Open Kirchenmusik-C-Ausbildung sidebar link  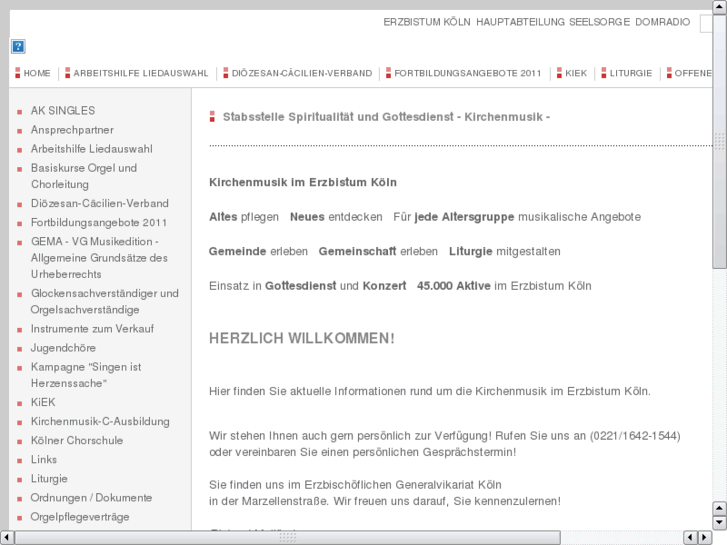pyautogui.click(x=100, y=422)
